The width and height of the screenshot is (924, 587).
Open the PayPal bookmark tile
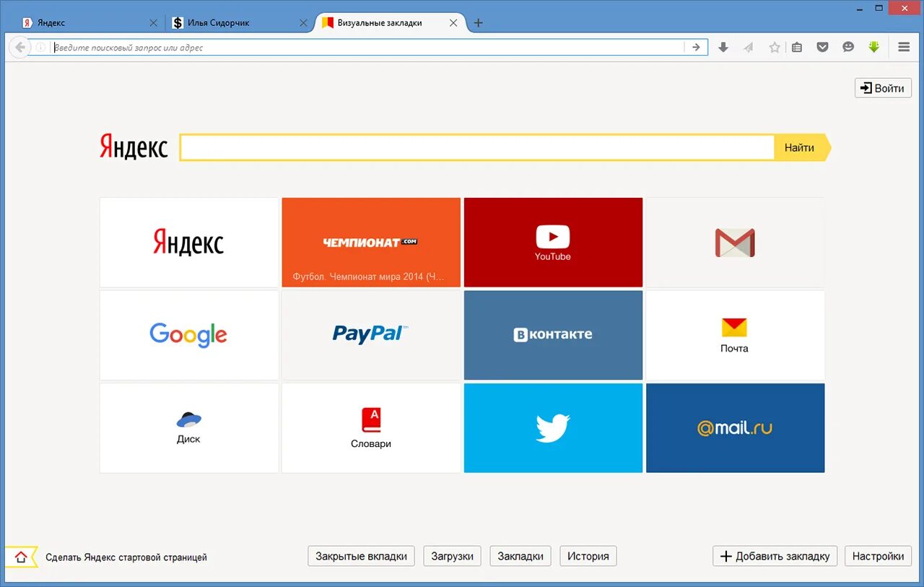coord(371,335)
